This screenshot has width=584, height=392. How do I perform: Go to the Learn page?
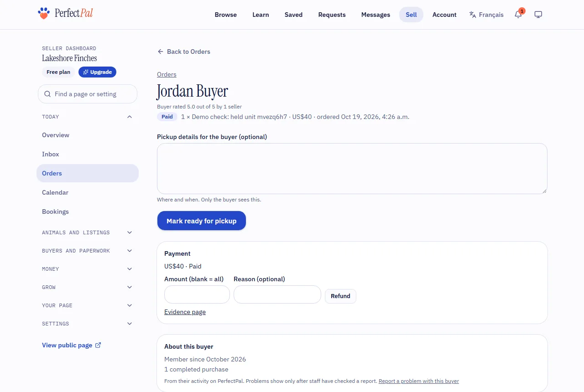coord(261,15)
